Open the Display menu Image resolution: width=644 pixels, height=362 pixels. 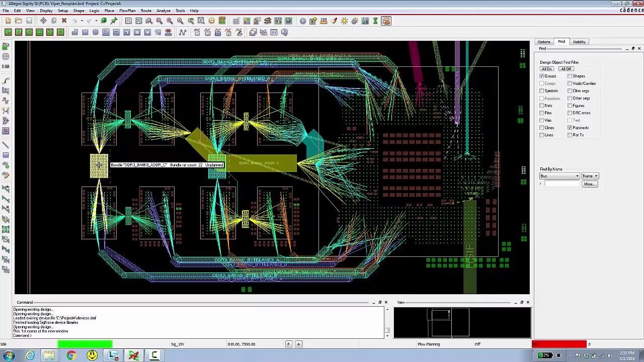46,11
